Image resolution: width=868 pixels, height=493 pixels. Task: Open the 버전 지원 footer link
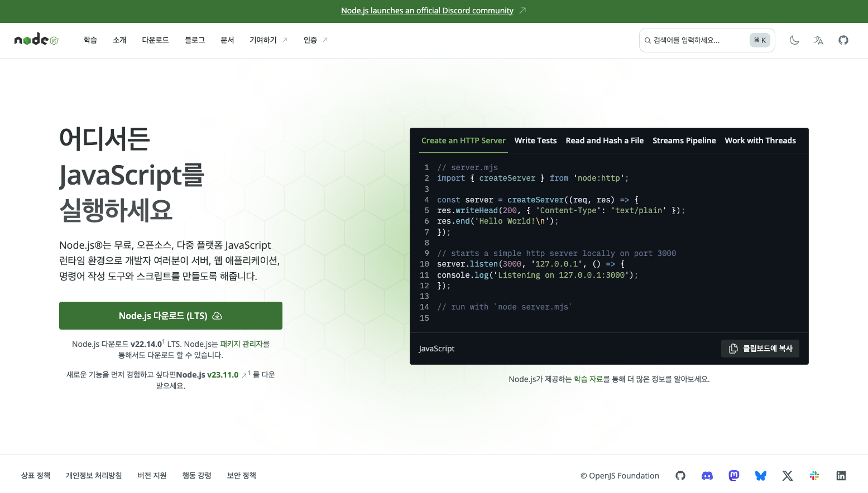click(x=152, y=476)
